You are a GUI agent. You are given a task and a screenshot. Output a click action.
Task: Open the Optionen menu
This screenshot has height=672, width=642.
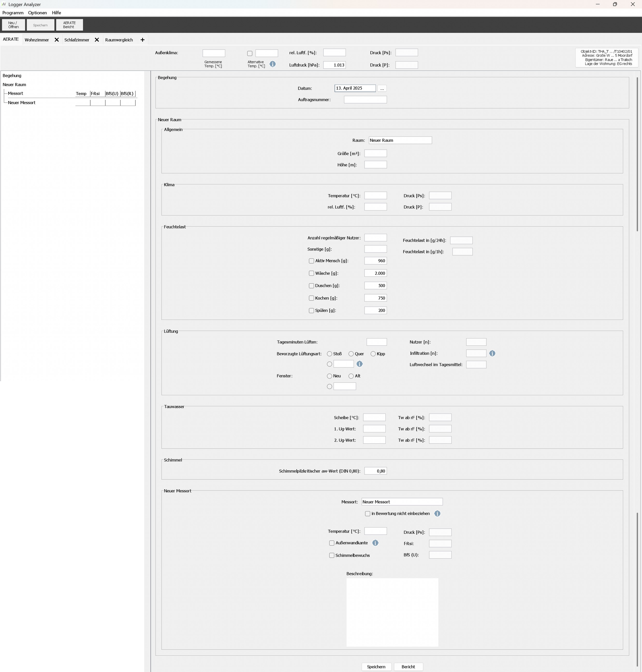(37, 13)
